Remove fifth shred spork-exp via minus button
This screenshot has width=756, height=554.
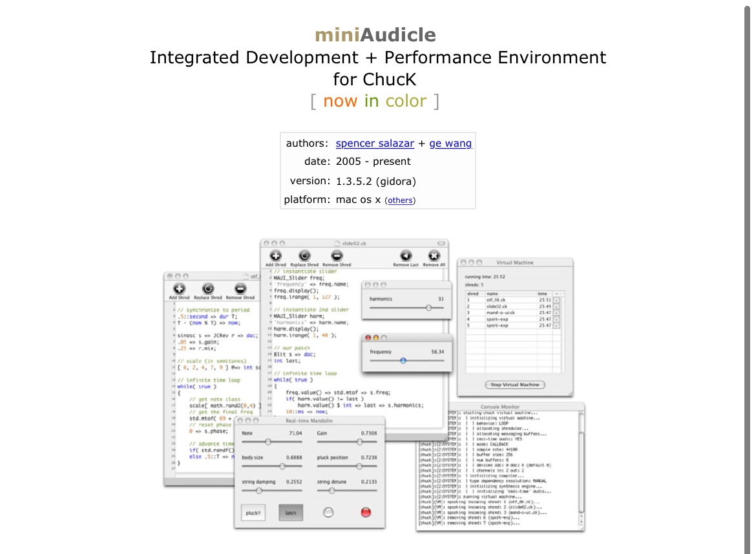pyautogui.click(x=556, y=325)
